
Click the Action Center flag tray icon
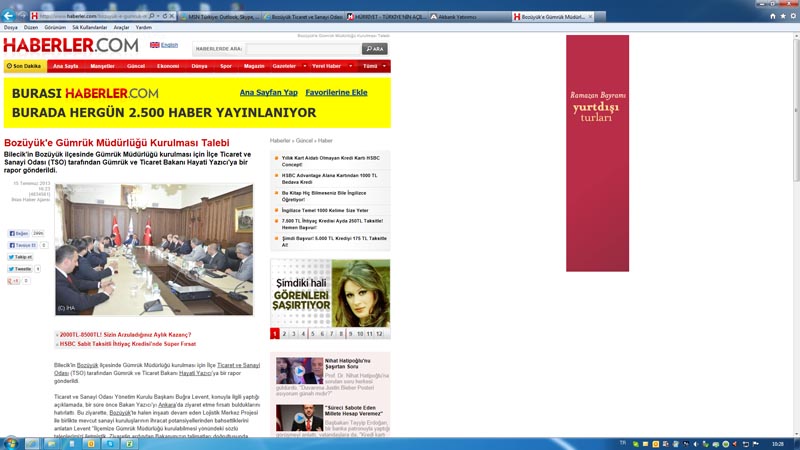[x=756, y=444]
